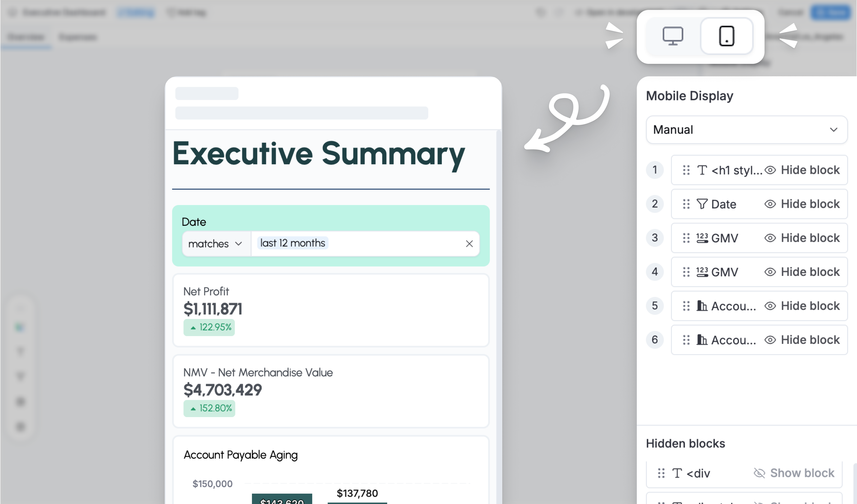The height and width of the screenshot is (504, 857).
Task: Click the chart icon on block 5 Account row
Action: pos(702,306)
